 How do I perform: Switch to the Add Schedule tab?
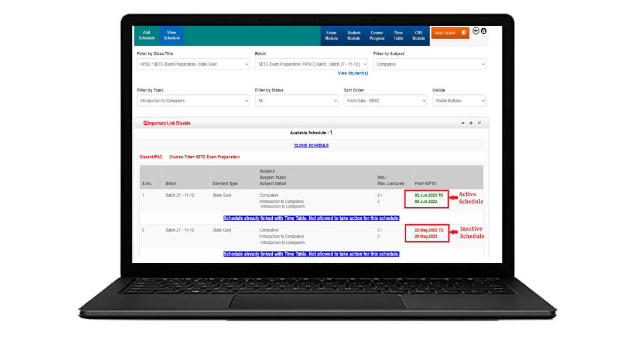pos(146,36)
